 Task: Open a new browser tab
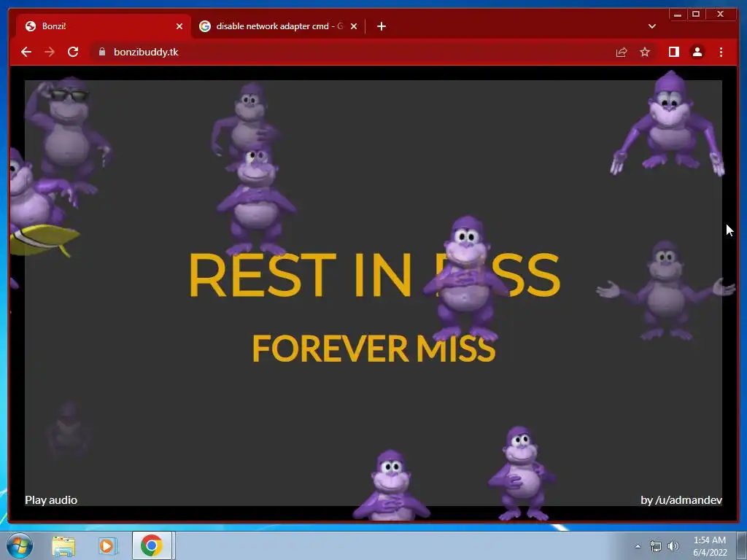point(381,26)
